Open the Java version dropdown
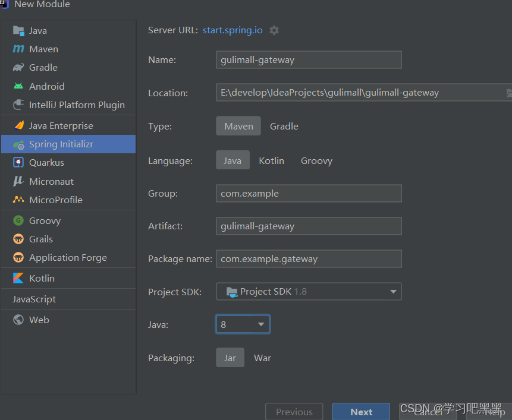 coord(243,324)
